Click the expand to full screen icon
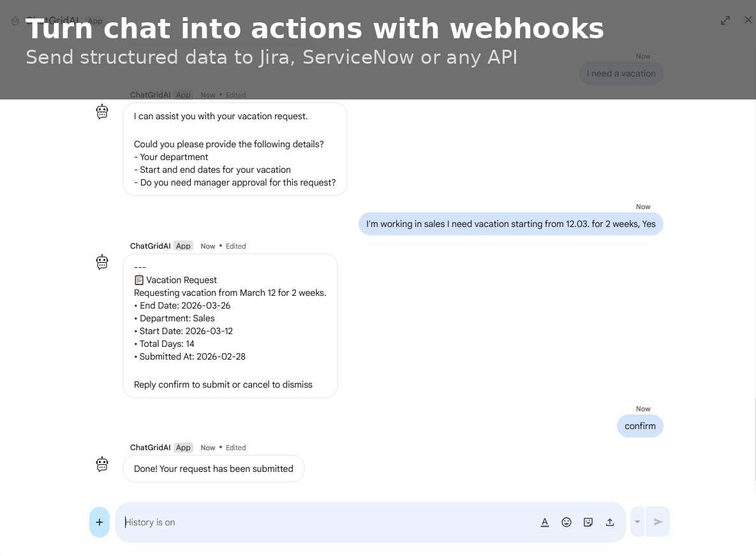Screen dimensions: 756x556 tap(725, 20)
